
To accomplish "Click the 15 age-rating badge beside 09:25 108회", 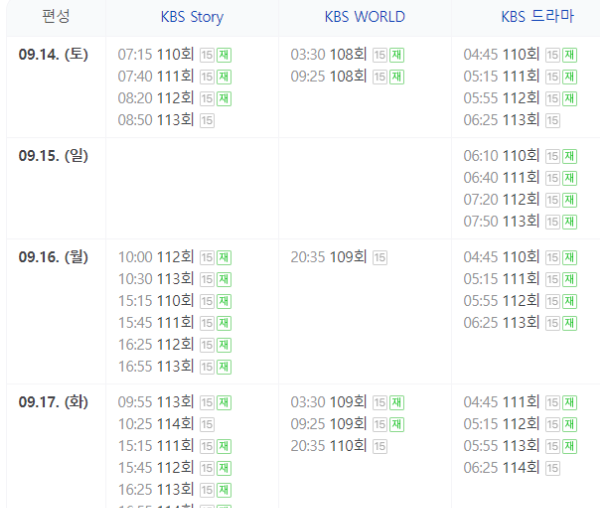I will click(380, 77).
